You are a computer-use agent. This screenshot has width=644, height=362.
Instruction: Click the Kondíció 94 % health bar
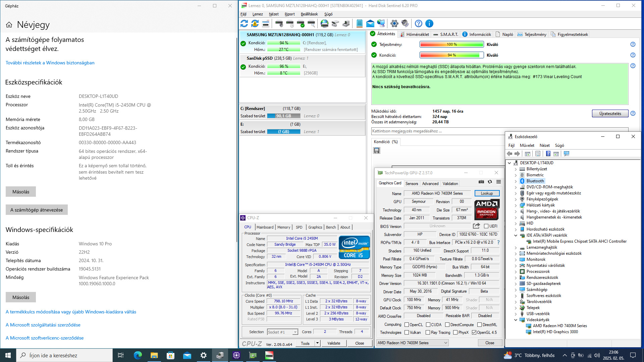click(x=451, y=55)
